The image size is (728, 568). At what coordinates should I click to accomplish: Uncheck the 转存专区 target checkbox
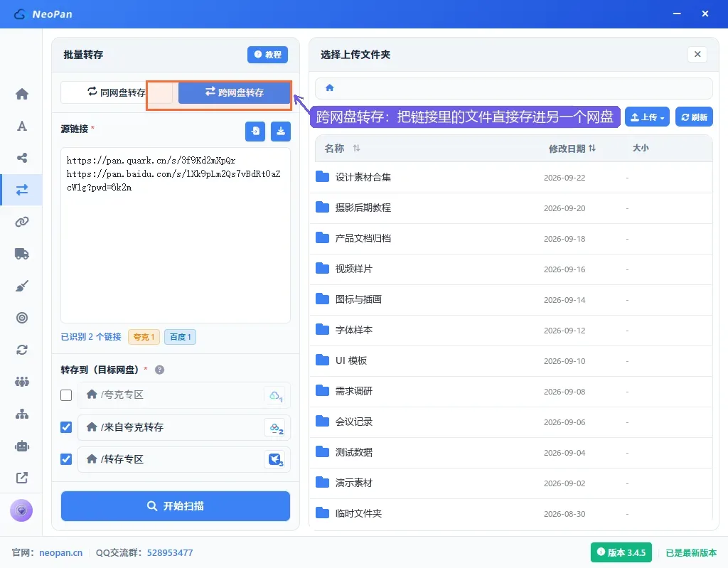click(66, 459)
